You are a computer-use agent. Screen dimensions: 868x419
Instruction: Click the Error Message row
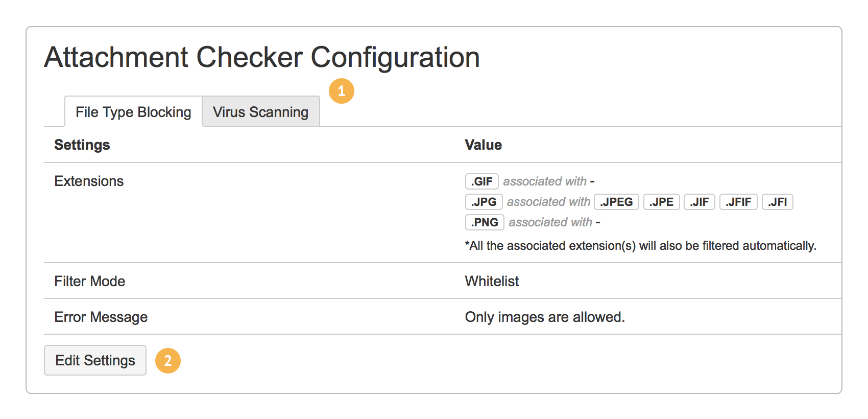coord(101,317)
